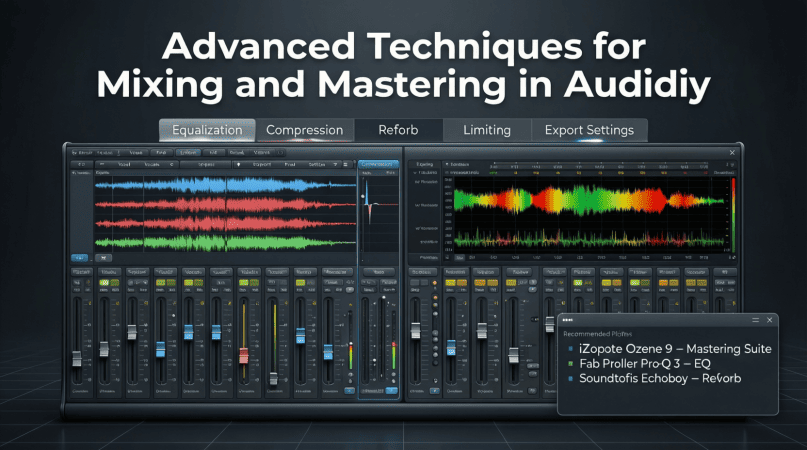Image resolution: width=807 pixels, height=450 pixels.
Task: Click the EQ curve graph beside the waveforms
Action: pos(378,212)
